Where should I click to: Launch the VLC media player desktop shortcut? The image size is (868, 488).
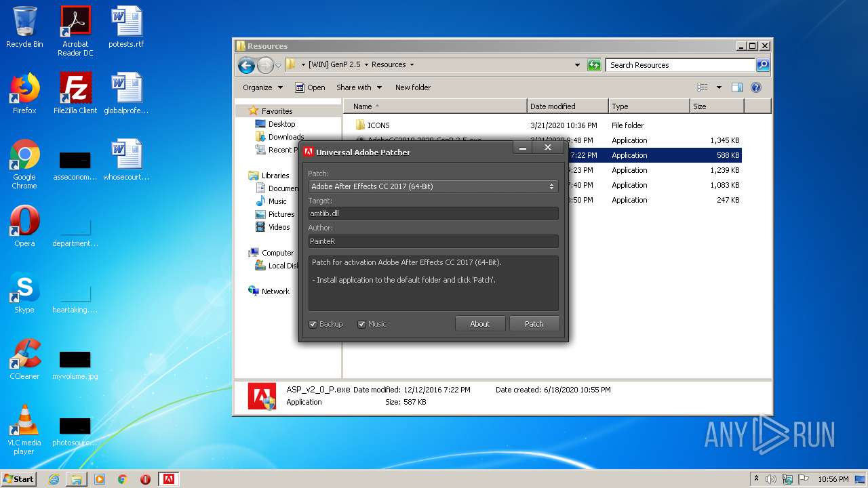pos(24,430)
